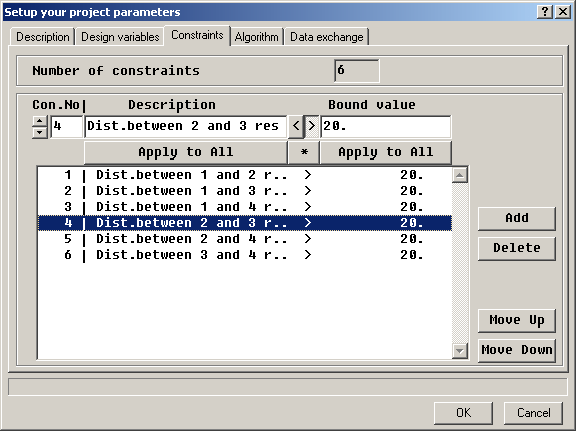This screenshot has height=431, width=576.
Task: Switch to Design variables tab
Action: (120, 37)
